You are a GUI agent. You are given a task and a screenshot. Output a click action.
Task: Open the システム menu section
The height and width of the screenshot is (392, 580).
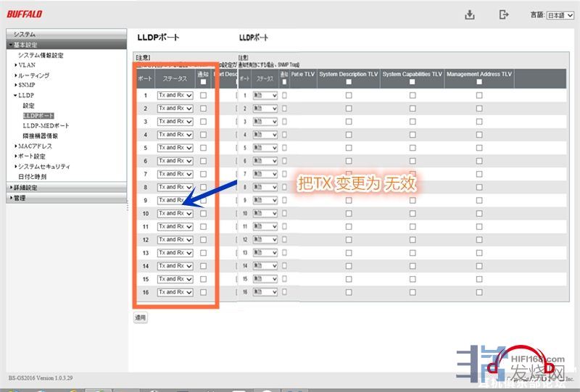tap(24, 34)
